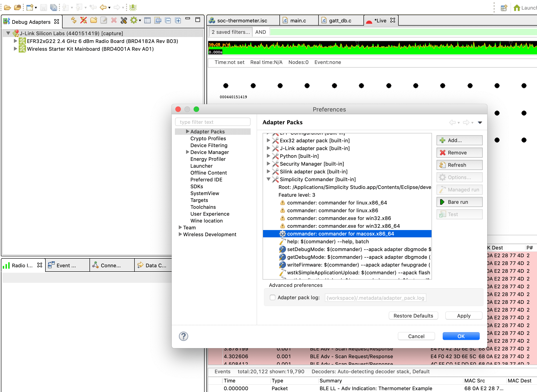Click the wrench Device Configuration icon
The width and height of the screenshot is (537, 392).
(124, 20)
